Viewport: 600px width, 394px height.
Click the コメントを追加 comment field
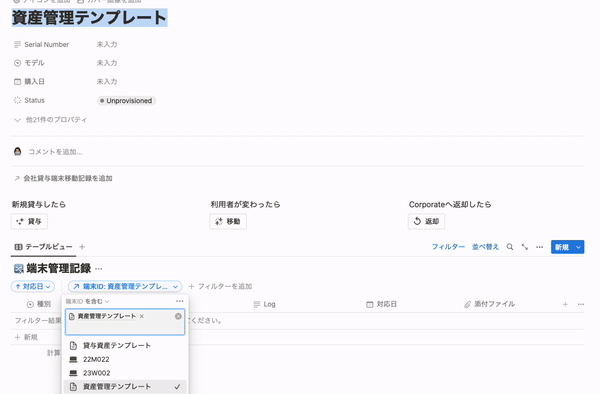pyautogui.click(x=55, y=152)
